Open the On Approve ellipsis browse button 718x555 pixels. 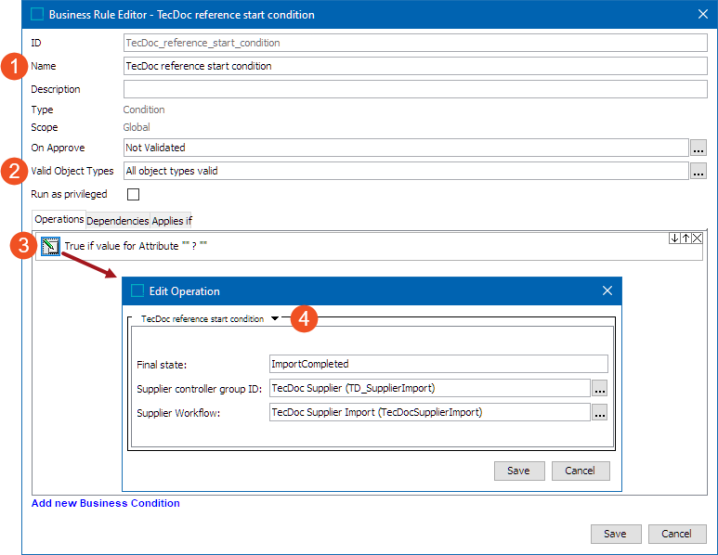point(698,148)
